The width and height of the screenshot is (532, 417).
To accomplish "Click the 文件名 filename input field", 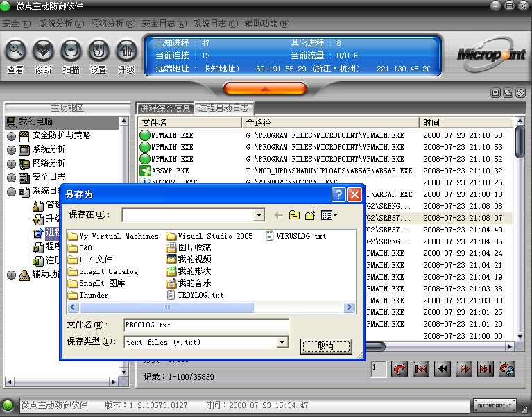I will [x=207, y=325].
